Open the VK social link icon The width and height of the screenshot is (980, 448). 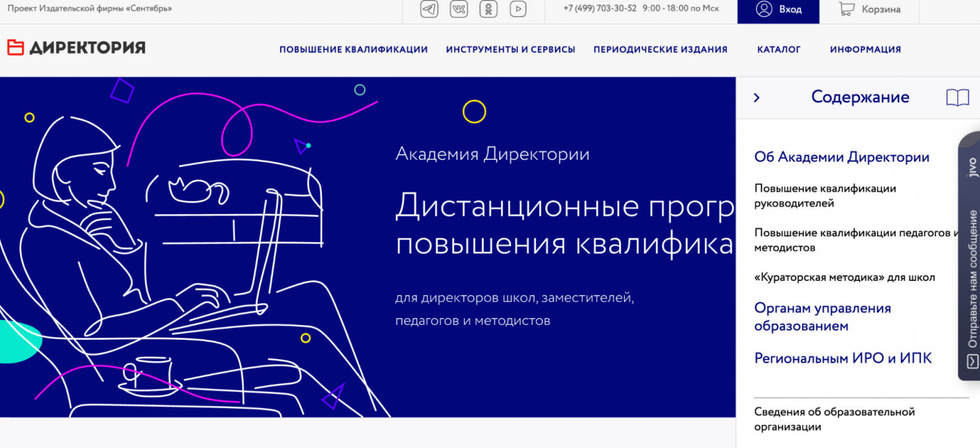tap(459, 9)
